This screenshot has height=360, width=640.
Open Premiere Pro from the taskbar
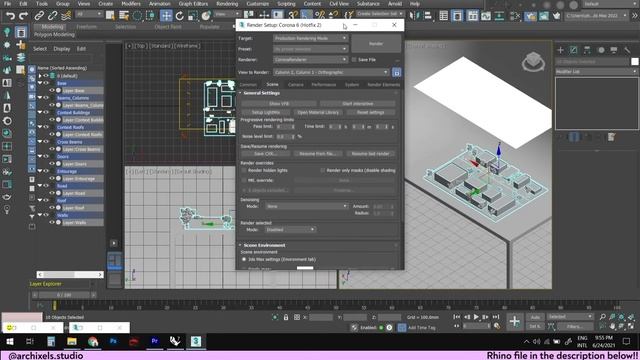[155, 341]
